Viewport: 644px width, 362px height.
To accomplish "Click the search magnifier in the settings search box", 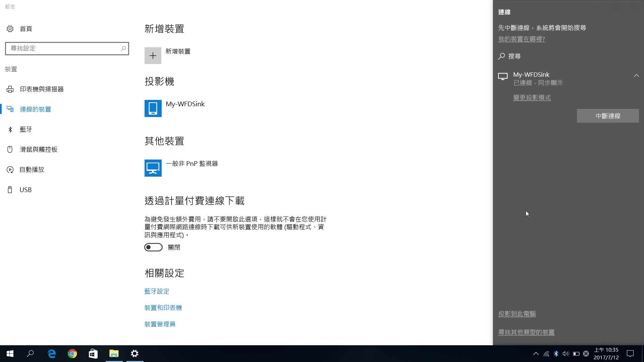I will [123, 49].
